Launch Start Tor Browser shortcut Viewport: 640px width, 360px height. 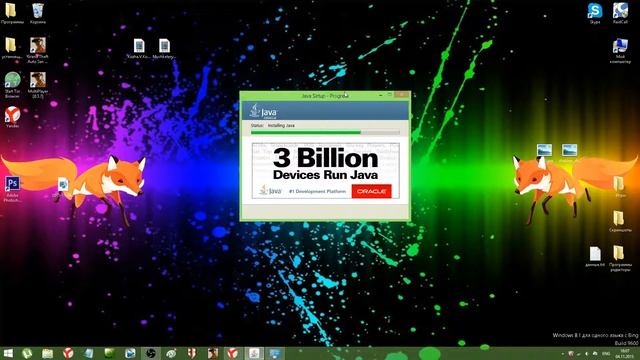tap(12, 85)
